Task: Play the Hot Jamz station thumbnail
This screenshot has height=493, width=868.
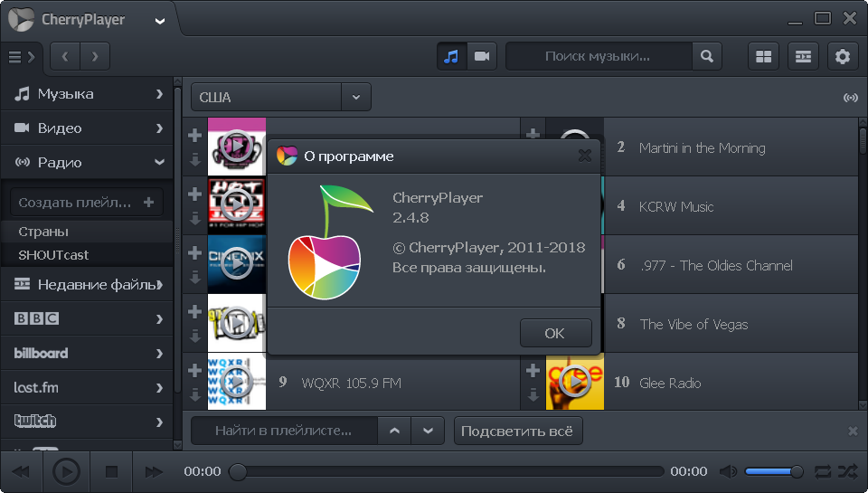Action: pyautogui.click(x=236, y=205)
